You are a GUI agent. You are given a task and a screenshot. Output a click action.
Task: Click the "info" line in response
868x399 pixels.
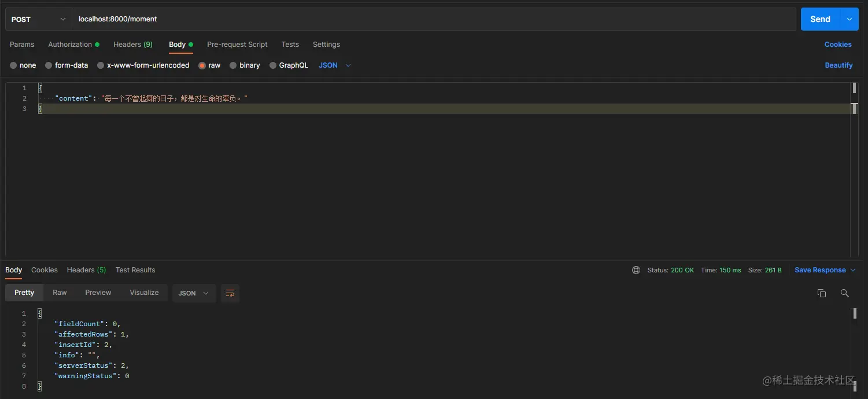click(77, 355)
